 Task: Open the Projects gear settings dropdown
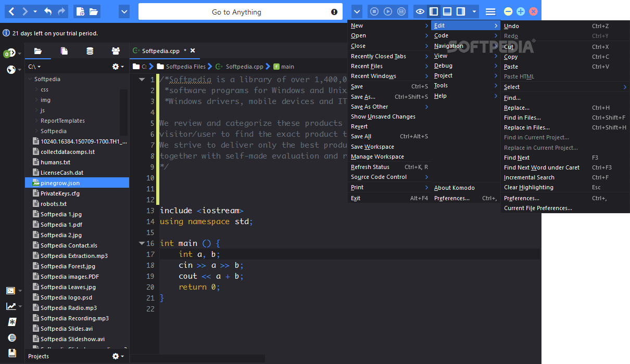[118, 356]
